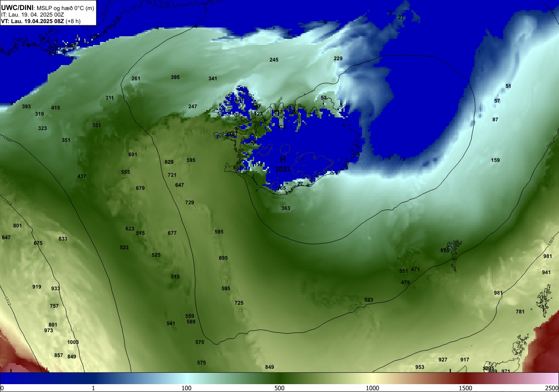Click the 51 height value
559x392 pixels.
(508, 86)
